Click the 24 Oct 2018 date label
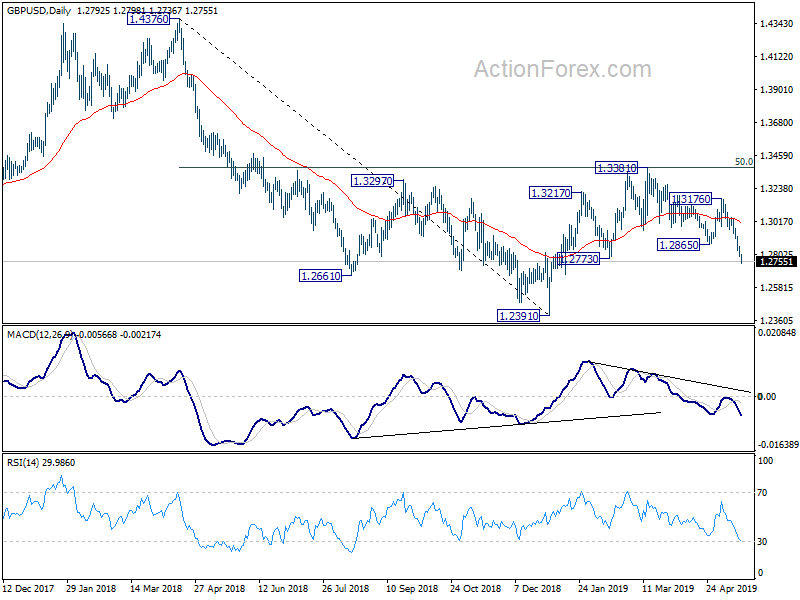This screenshot has height=600, width=800. (476, 588)
